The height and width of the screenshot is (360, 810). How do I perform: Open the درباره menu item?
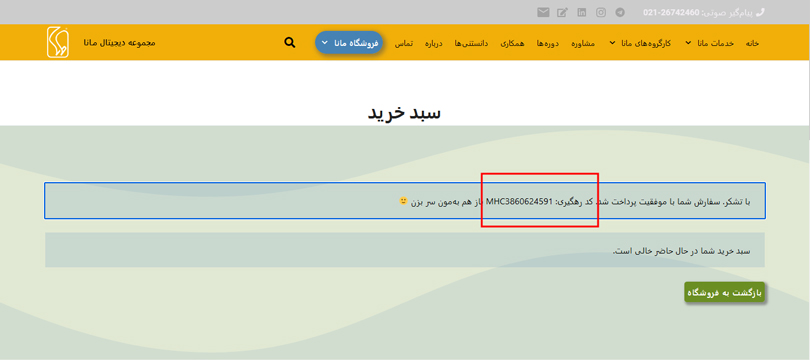434,43
